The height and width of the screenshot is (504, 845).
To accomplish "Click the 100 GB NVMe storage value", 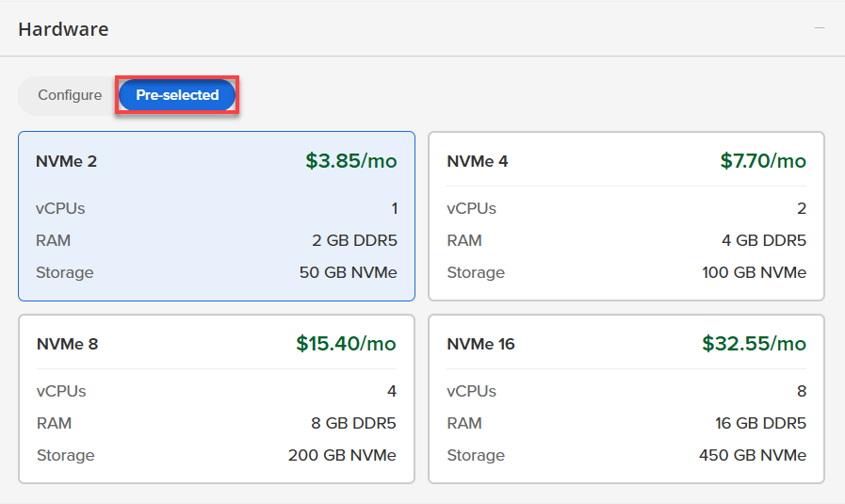I will 755,272.
